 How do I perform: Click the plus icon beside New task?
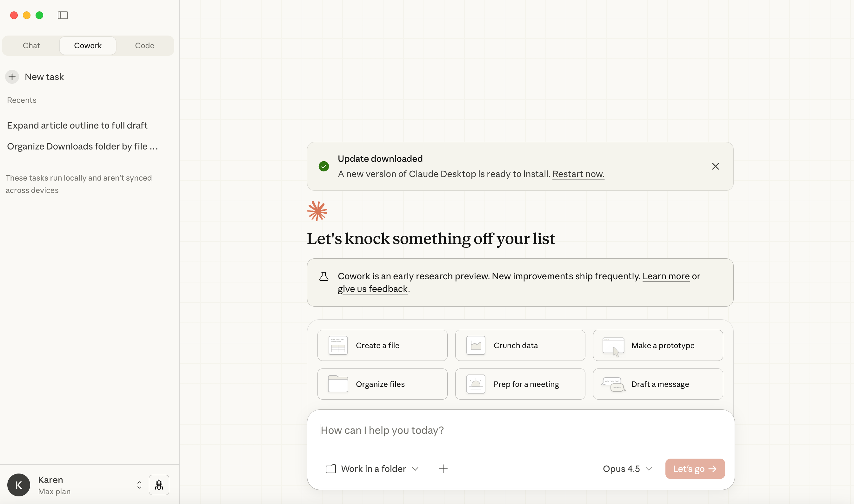[x=12, y=77]
